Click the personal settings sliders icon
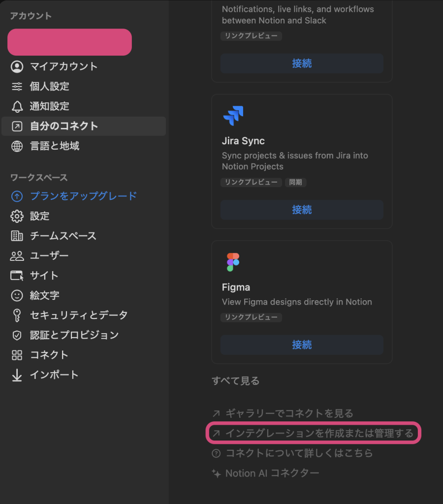 (17, 87)
